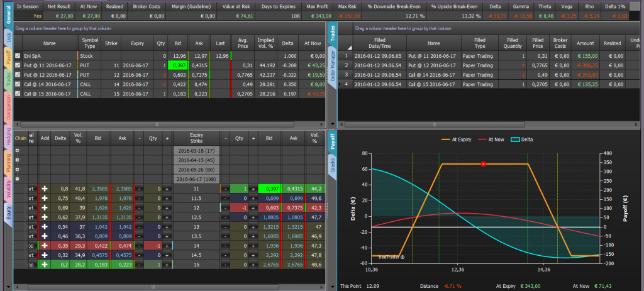Viewport: 644px width, 291px height.
Task: Click the Eni SpA name cell
Action: 50,56
